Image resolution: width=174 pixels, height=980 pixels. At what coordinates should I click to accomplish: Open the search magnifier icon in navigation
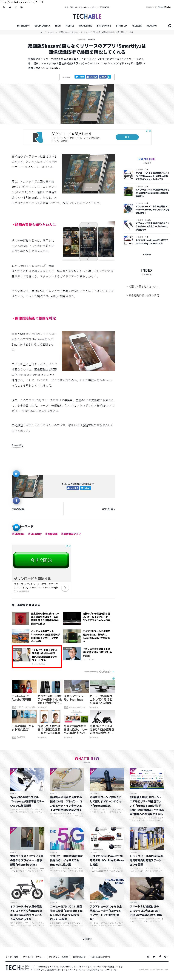169,26
